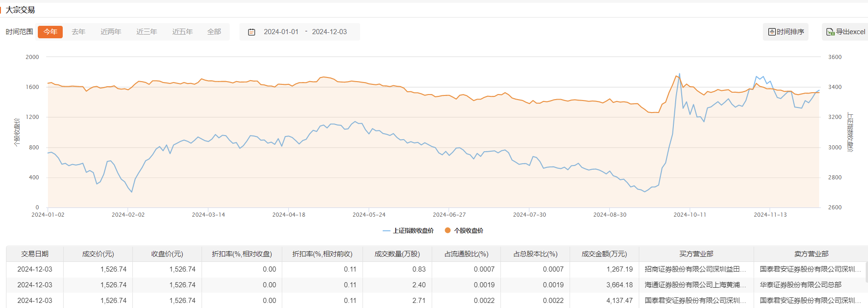Select the 今年 time range
This screenshot has height=308, width=868.
point(50,32)
